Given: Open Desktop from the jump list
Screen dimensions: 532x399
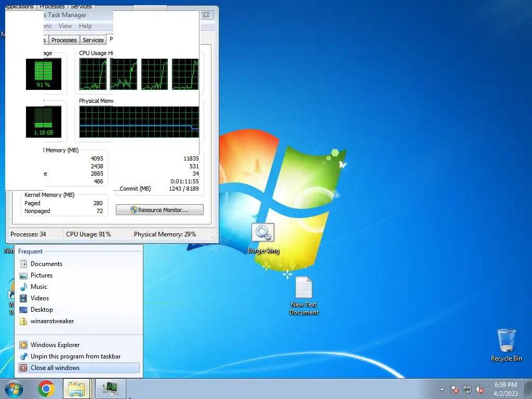Looking at the screenshot, I should click(x=78, y=310).
